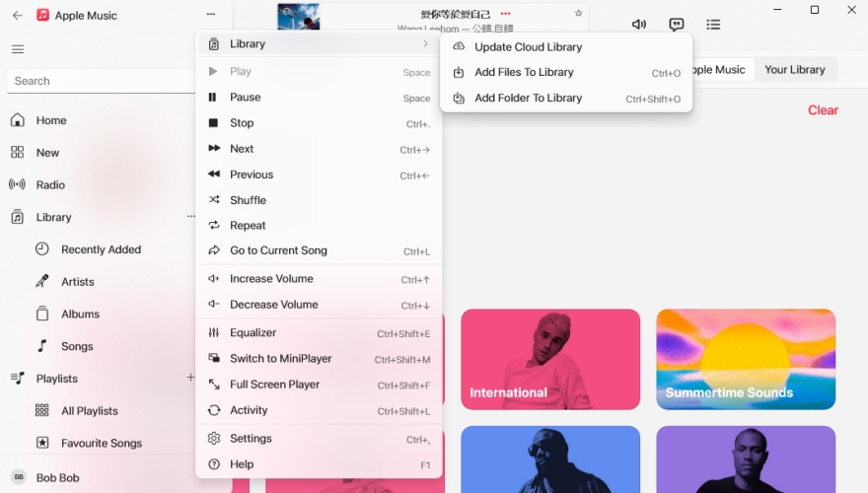Open Radio in the sidebar

(50, 184)
